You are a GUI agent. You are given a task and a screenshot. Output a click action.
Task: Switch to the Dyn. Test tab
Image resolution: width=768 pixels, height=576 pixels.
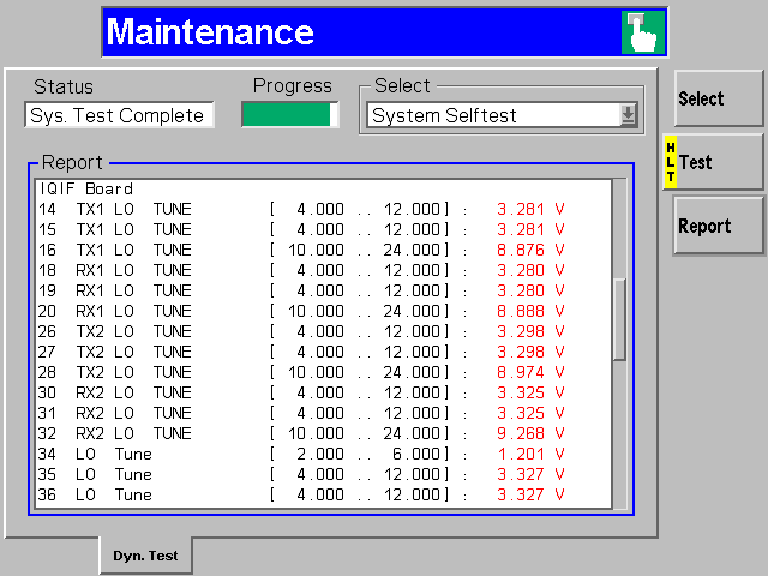click(x=145, y=555)
